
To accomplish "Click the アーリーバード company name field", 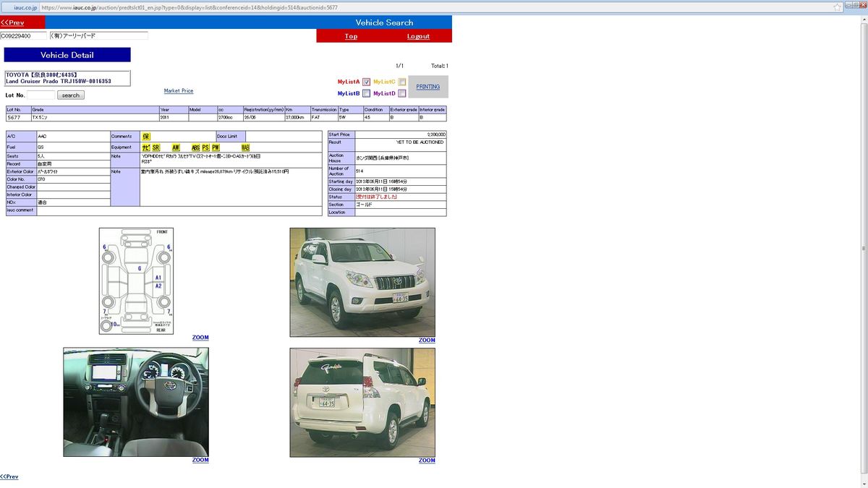I will 99,35.
